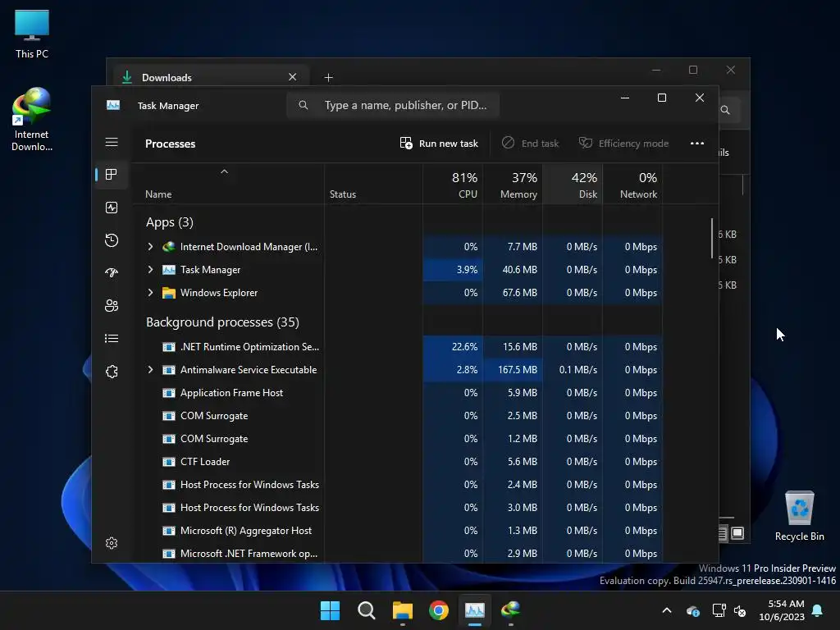Screen dimensions: 840x630
Task: Show hidden system tray icons chevron
Action: [667, 610]
